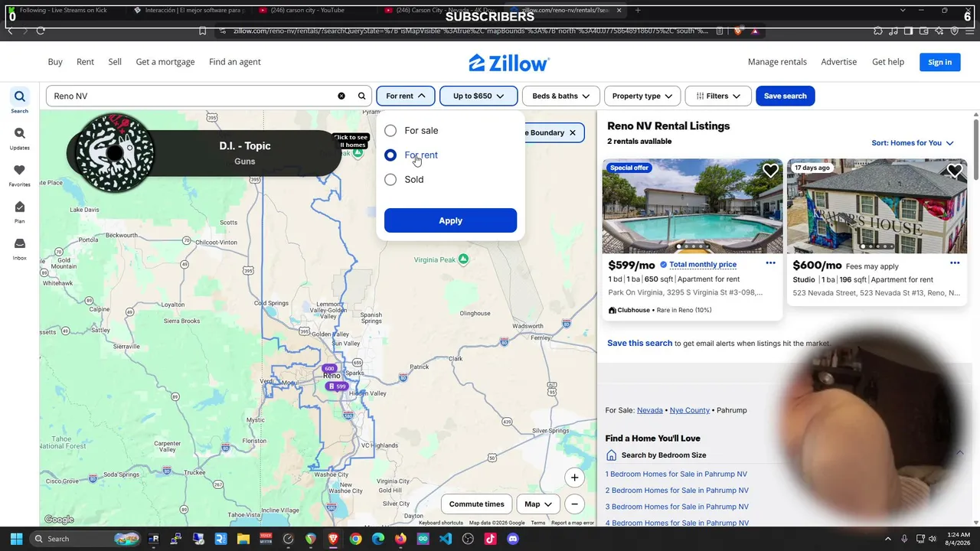The width and height of the screenshot is (980, 551).
Task: Click the Windows taskbar Search box
Action: (x=86, y=539)
